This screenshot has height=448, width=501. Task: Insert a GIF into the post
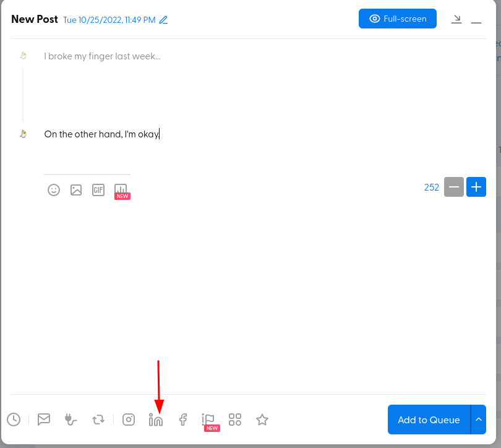pos(98,190)
